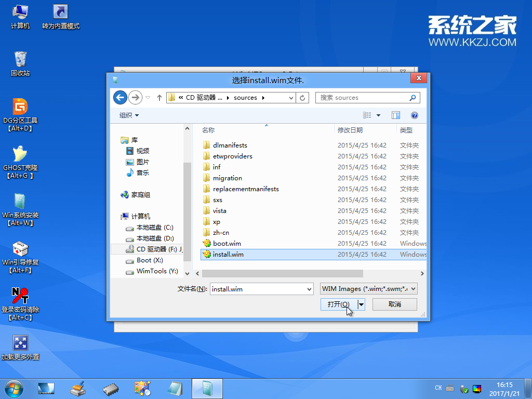This screenshot has width=532, height=399.
Task: Toggle the preview pane icon
Action: [395, 115]
